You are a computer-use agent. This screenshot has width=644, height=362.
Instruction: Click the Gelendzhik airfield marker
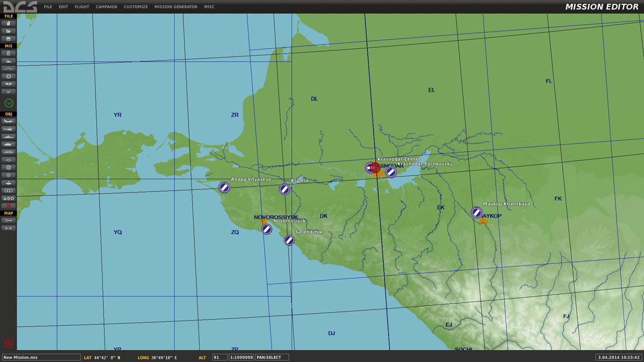coord(289,240)
